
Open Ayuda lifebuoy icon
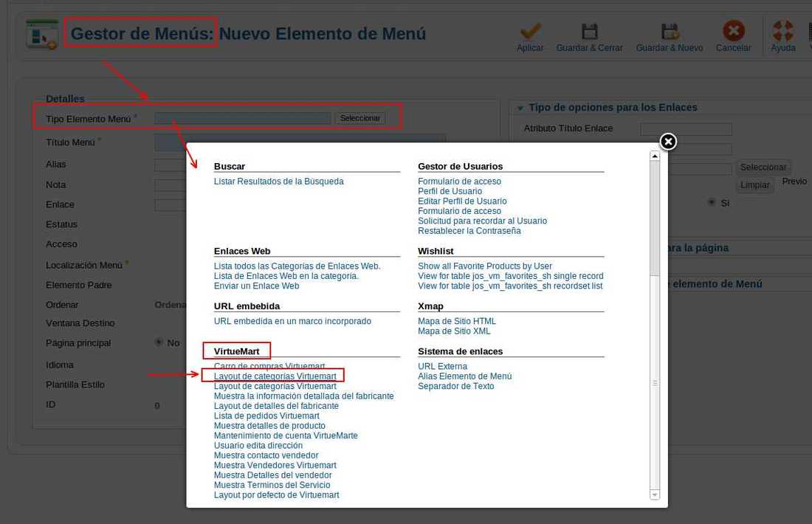pos(783,30)
